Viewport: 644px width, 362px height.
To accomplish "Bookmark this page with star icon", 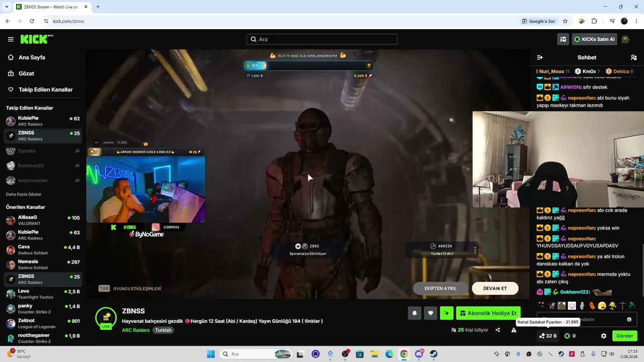I will click(x=565, y=21).
